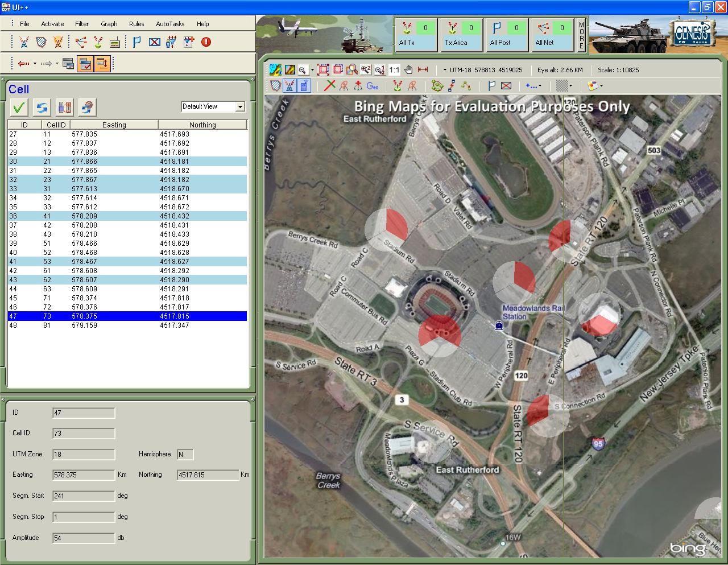728x565 pixels.
Task: Open the Rules menu
Action: click(136, 24)
